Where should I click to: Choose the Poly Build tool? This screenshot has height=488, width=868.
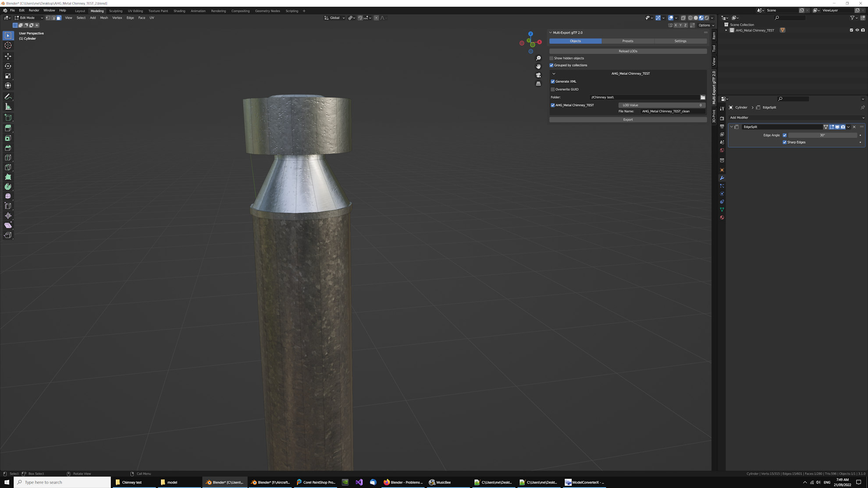[8, 177]
